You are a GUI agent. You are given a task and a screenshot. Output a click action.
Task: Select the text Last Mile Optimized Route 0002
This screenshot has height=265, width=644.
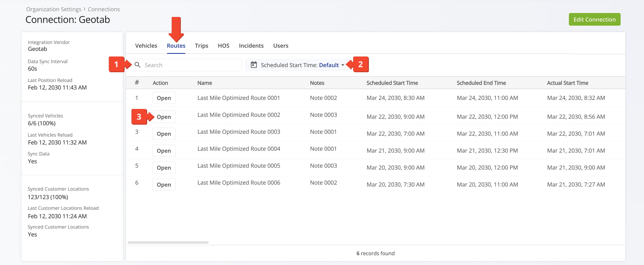239,115
